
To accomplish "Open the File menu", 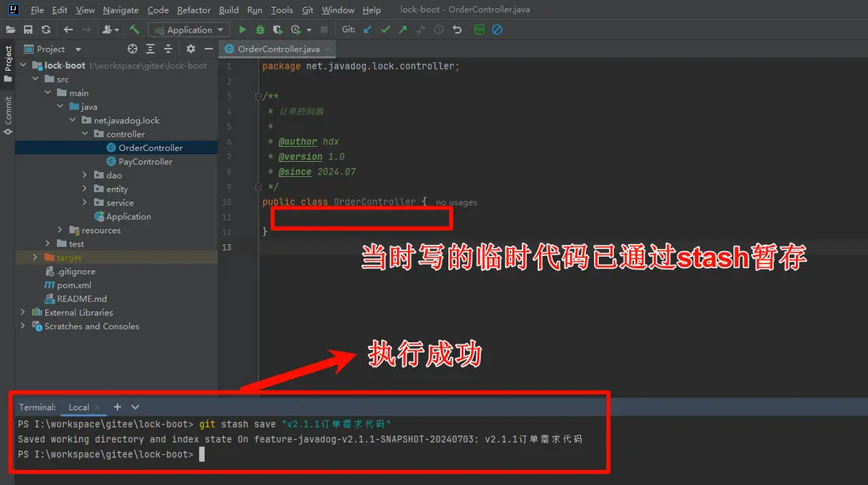I will (37, 10).
